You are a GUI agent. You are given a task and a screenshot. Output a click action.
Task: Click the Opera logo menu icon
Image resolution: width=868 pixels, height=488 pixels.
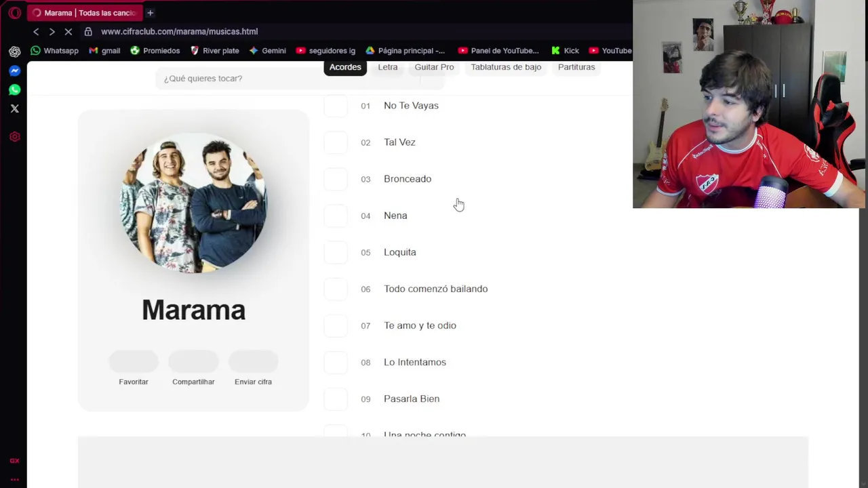(x=14, y=13)
